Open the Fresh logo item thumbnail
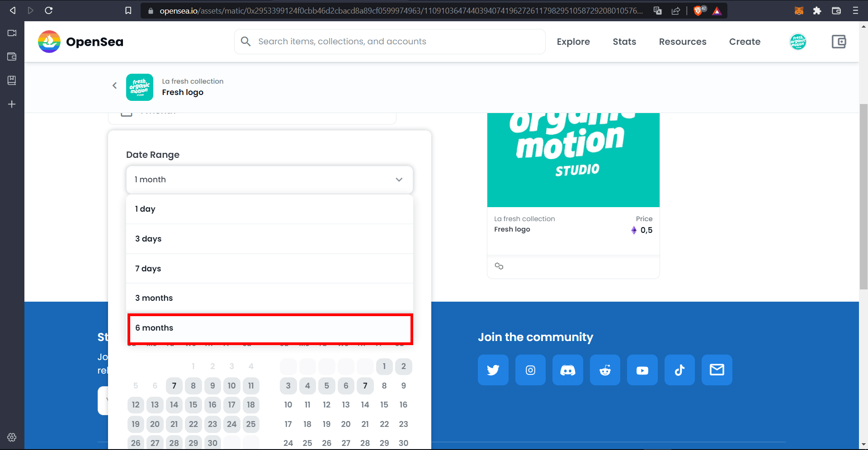 (x=140, y=87)
